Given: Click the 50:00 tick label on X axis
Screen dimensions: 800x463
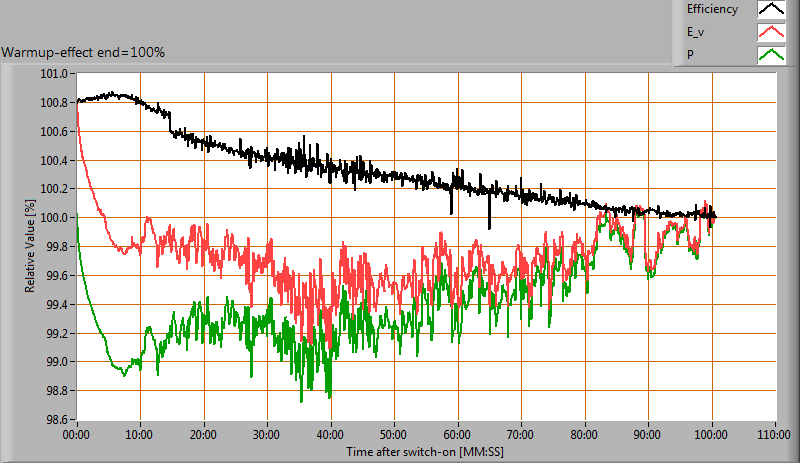Looking at the screenshot, I should pos(394,436).
